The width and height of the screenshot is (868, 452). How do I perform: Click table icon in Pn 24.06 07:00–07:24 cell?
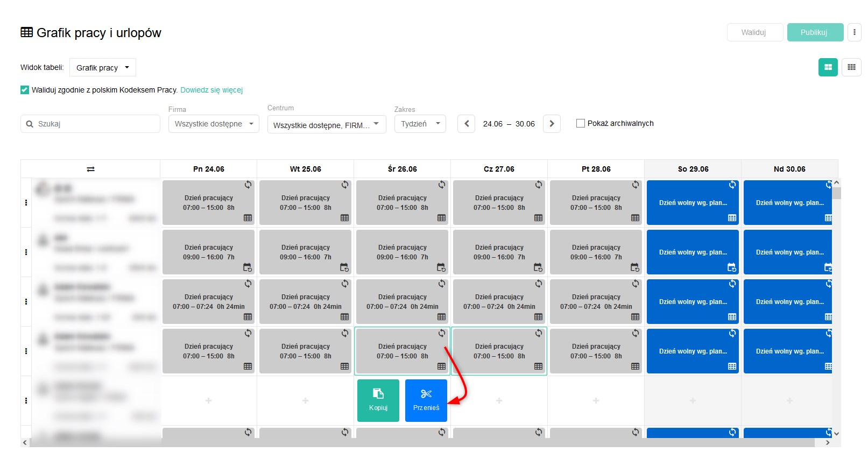coord(248,317)
